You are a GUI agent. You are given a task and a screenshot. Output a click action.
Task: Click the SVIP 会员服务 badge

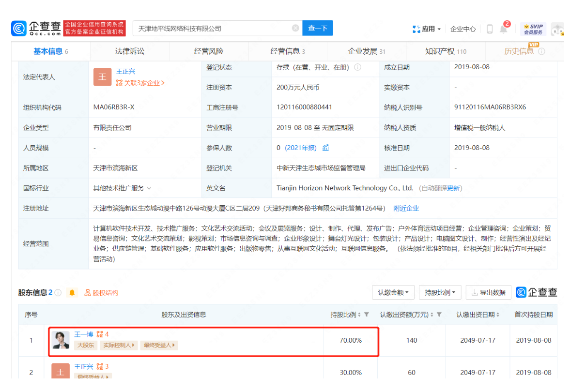pos(533,29)
